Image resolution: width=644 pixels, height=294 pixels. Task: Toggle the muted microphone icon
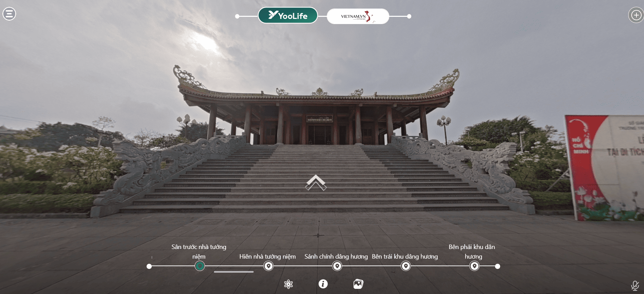pos(635,285)
